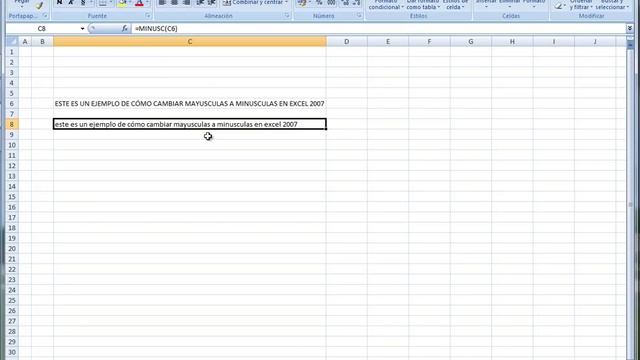Viewport: 640px width, 360px height.
Task: Select column J header
Action: click(595, 42)
